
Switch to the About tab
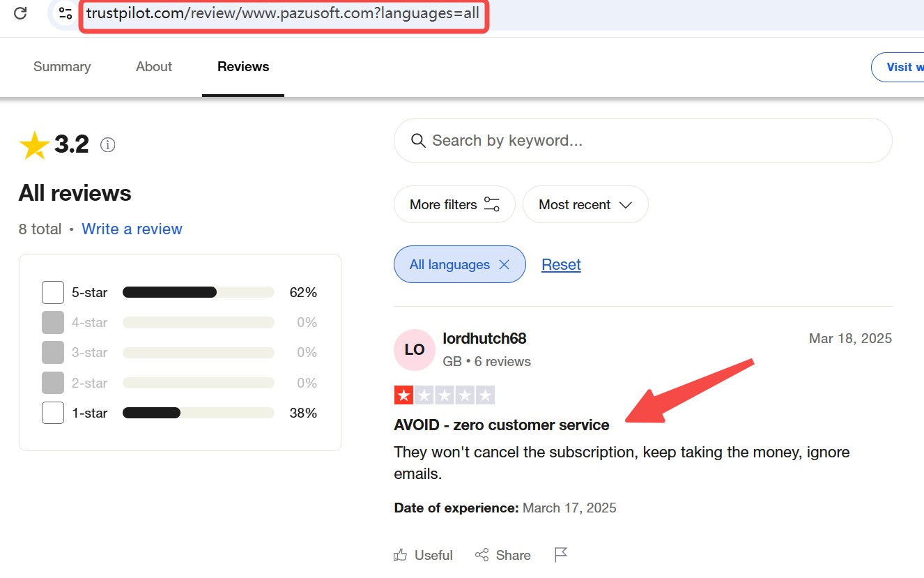154,67
